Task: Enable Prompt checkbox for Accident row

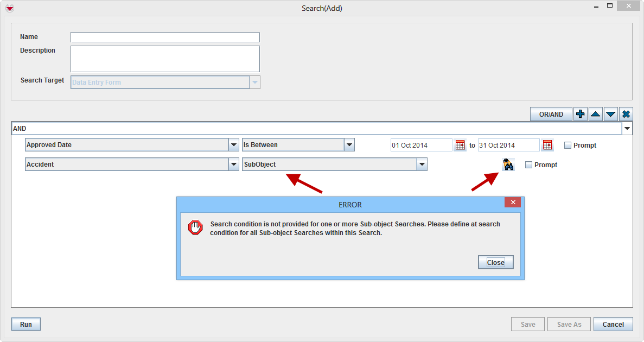Action: [x=528, y=164]
